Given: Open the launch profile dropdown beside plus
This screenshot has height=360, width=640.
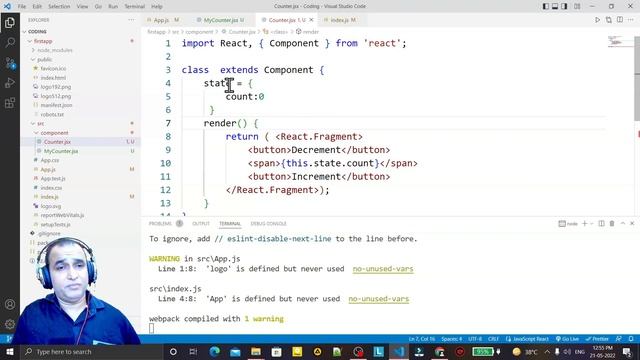Looking at the screenshot, I should (591, 223).
